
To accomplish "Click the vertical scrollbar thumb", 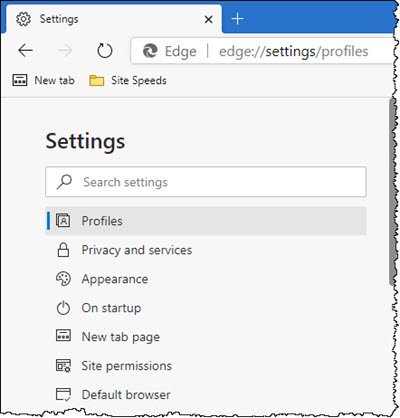I will [x=393, y=192].
